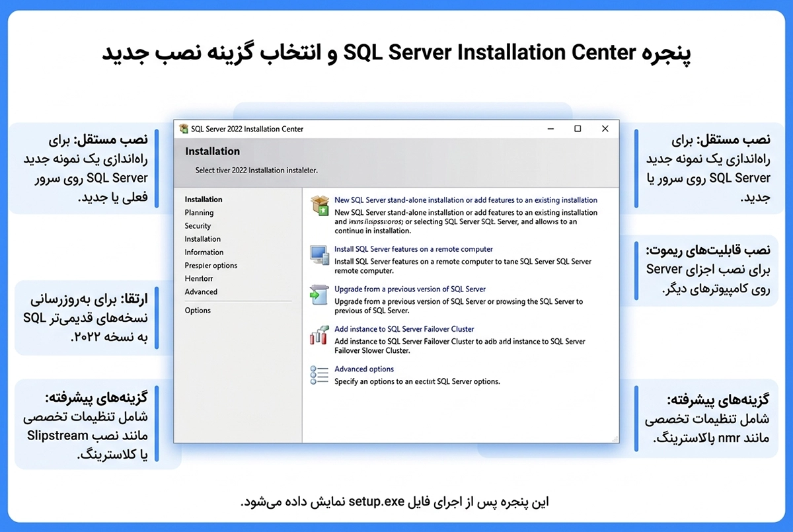Click the 'previous of SQL Server.' description line
This screenshot has width=793, height=532.
(372, 311)
